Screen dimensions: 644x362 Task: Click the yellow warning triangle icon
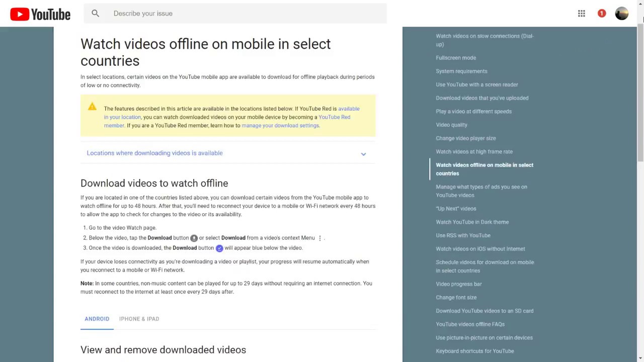pos(92,107)
